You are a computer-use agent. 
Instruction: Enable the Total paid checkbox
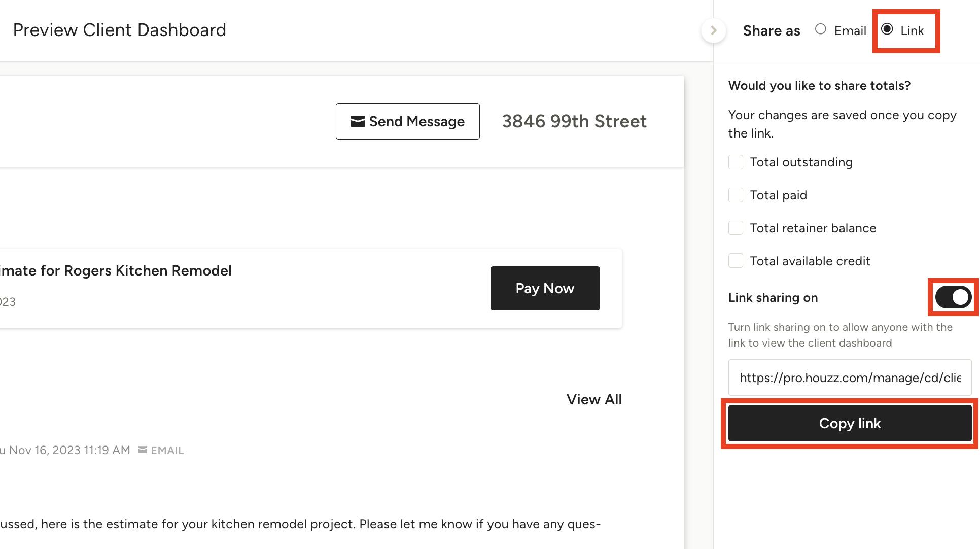tap(736, 195)
